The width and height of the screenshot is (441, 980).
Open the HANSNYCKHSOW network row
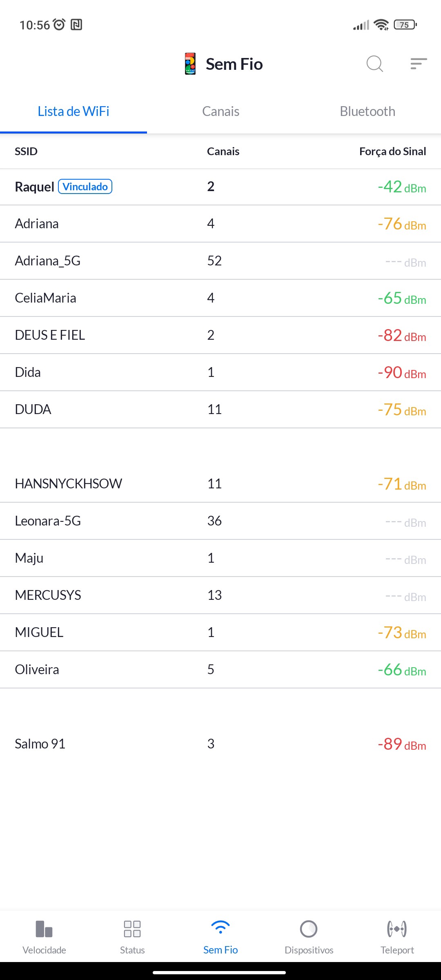(x=220, y=484)
